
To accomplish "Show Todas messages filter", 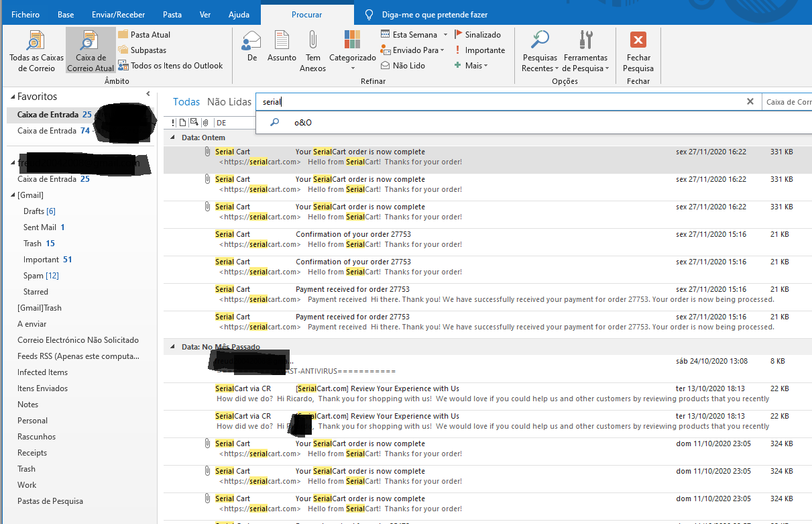I will (x=186, y=102).
